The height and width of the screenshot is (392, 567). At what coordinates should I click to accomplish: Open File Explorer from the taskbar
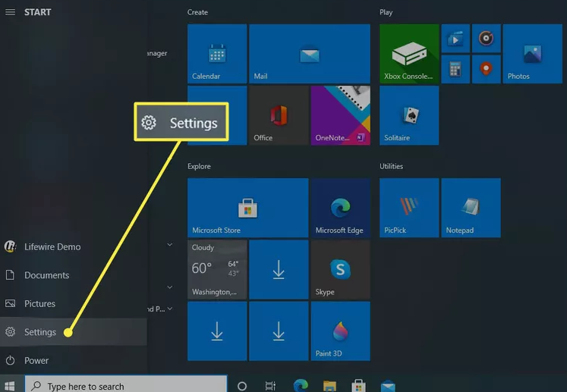click(x=329, y=386)
